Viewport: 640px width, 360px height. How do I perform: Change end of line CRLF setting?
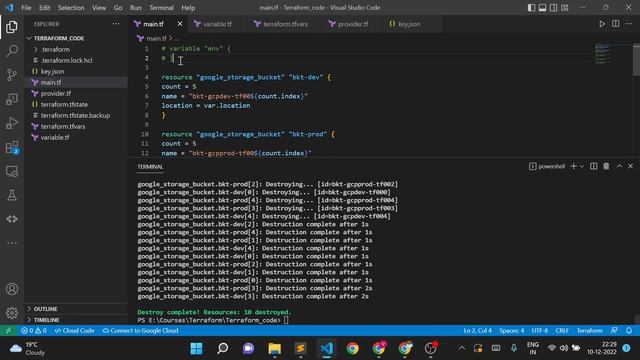[562, 330]
